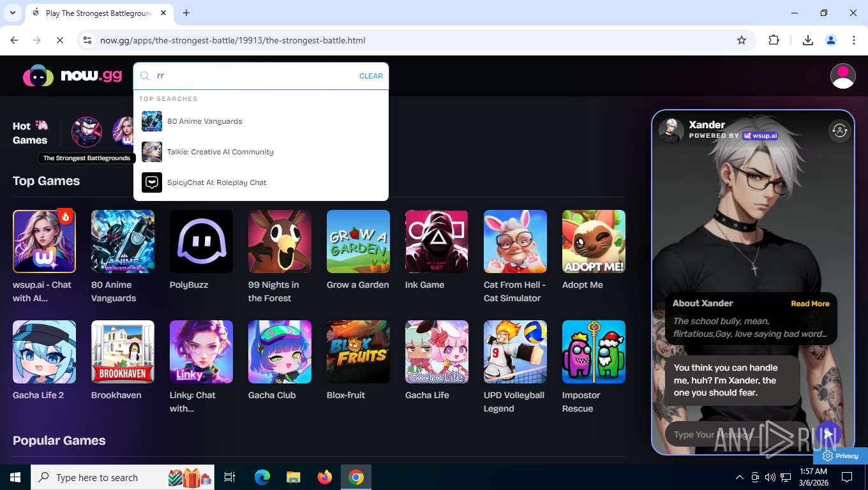Open the notifications center icon
Viewport: 868px width, 490px height.
pyautogui.click(x=847, y=477)
